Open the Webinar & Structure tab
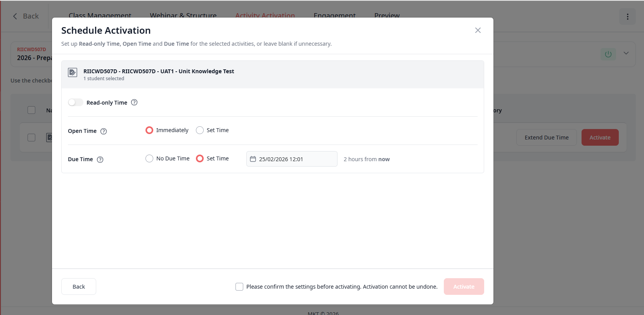The height and width of the screenshot is (315, 644). (x=183, y=16)
